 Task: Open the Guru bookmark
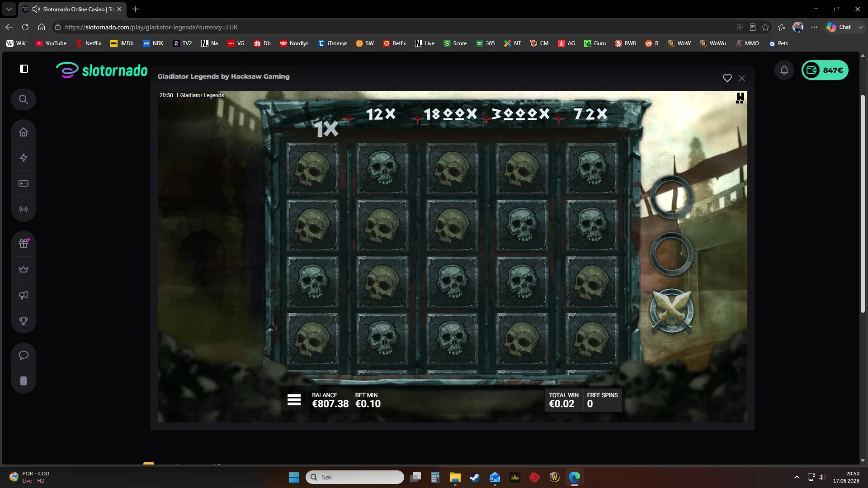[x=595, y=43]
